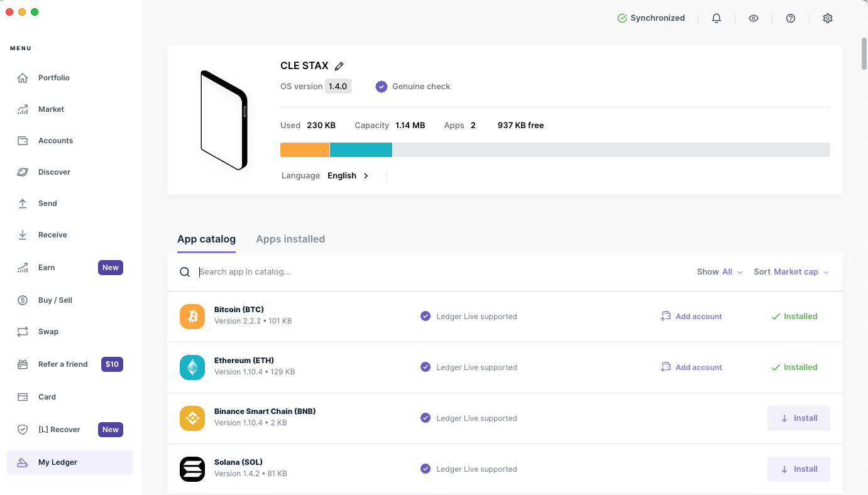Open the help question mark icon

coord(791,18)
